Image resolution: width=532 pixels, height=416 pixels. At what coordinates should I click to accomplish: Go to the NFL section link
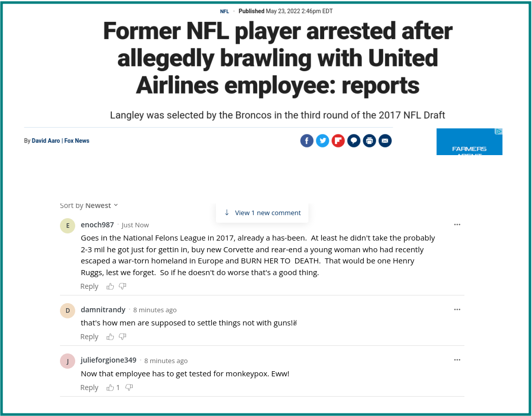[x=224, y=11]
